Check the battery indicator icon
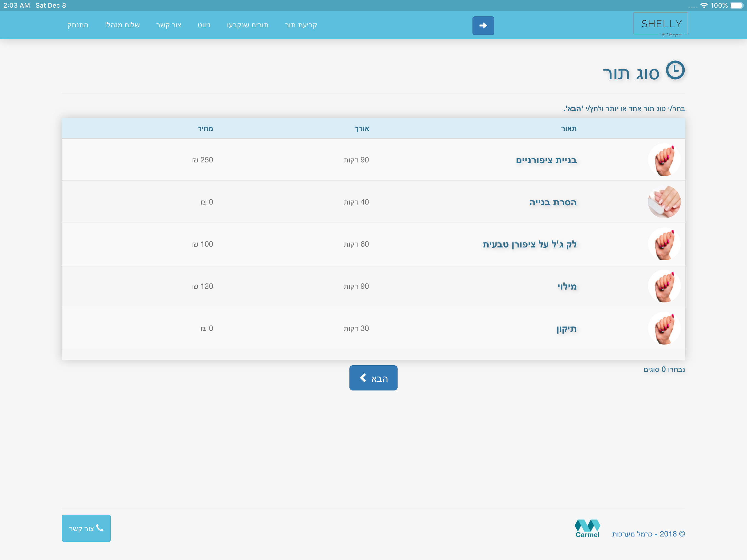 click(x=737, y=5)
